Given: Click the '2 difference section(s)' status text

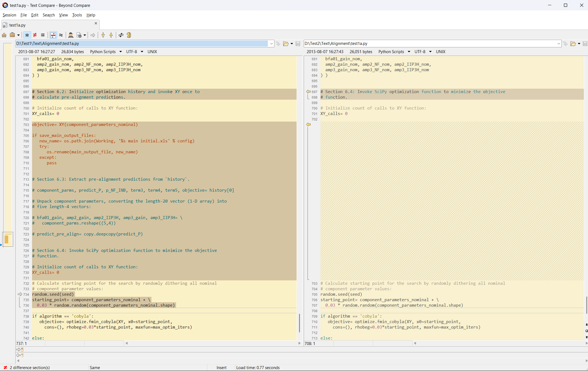Looking at the screenshot, I should tap(30, 368).
